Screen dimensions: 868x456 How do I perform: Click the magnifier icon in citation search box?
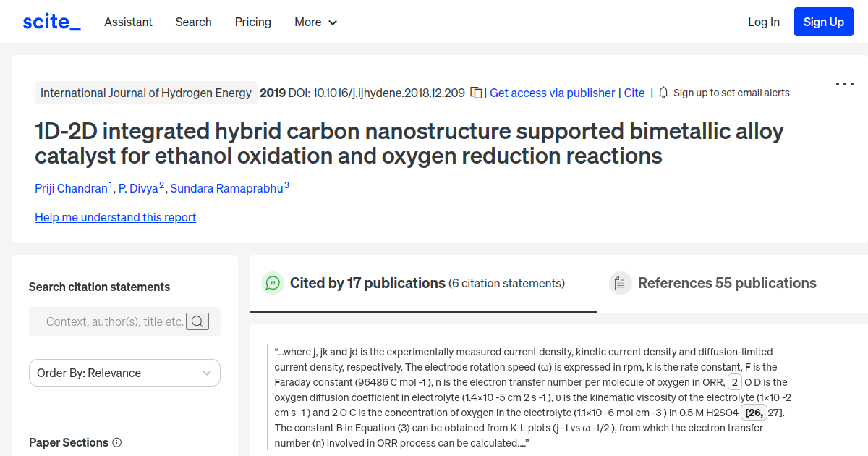coord(197,321)
